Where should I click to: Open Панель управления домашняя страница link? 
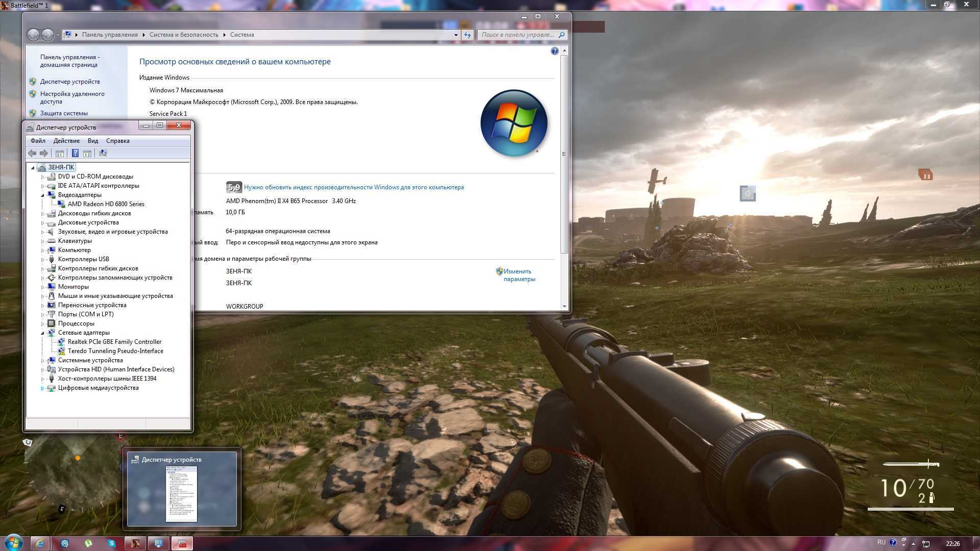70,61
